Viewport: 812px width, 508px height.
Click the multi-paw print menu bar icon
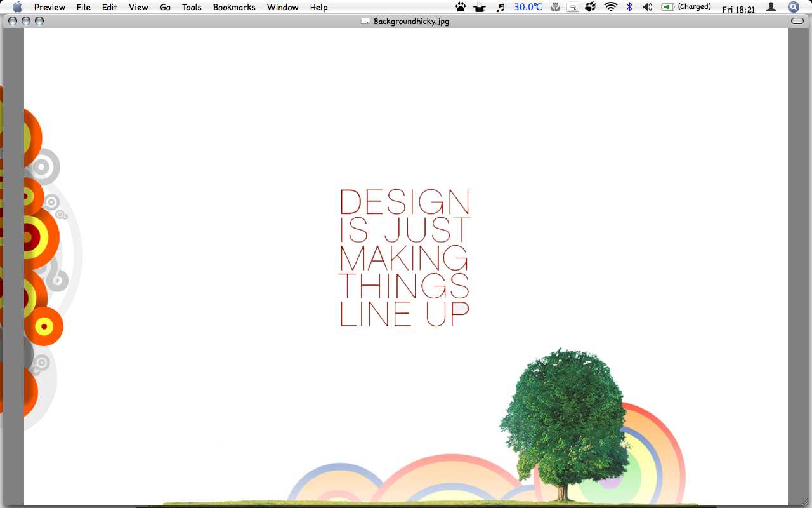coord(591,7)
